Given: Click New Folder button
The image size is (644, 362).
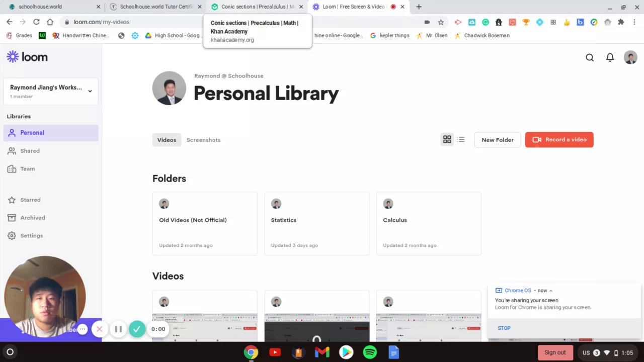Looking at the screenshot, I should pyautogui.click(x=498, y=140).
